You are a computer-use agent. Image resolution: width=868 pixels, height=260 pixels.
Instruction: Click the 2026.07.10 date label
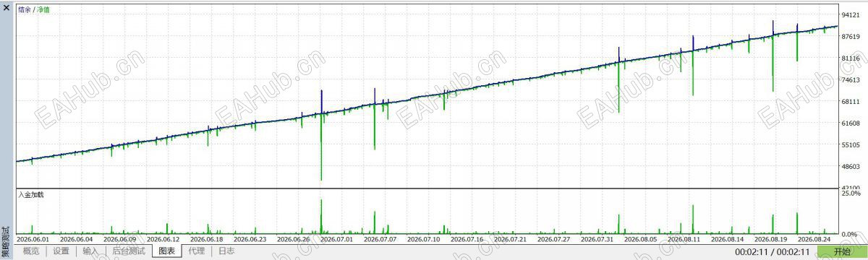(423, 239)
